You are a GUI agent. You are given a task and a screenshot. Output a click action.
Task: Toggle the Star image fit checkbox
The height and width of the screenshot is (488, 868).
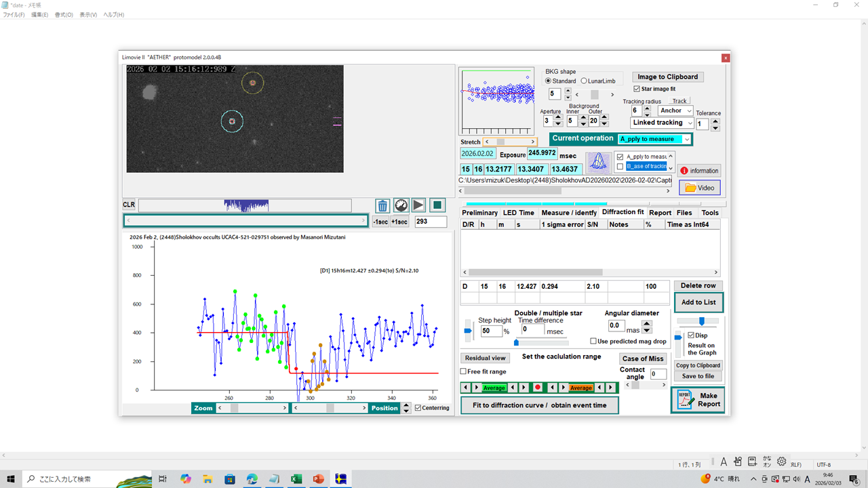637,89
